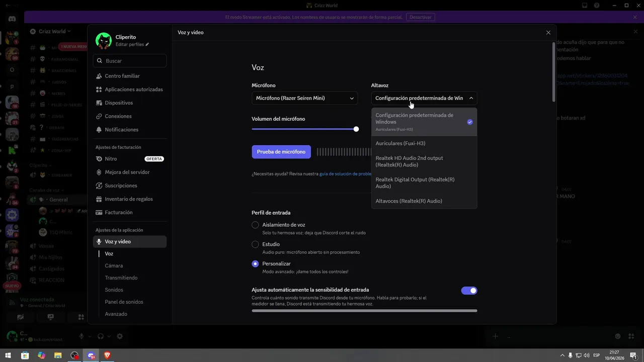
Task: Toggle deafen headphones icon in user panel
Action: coord(101,336)
